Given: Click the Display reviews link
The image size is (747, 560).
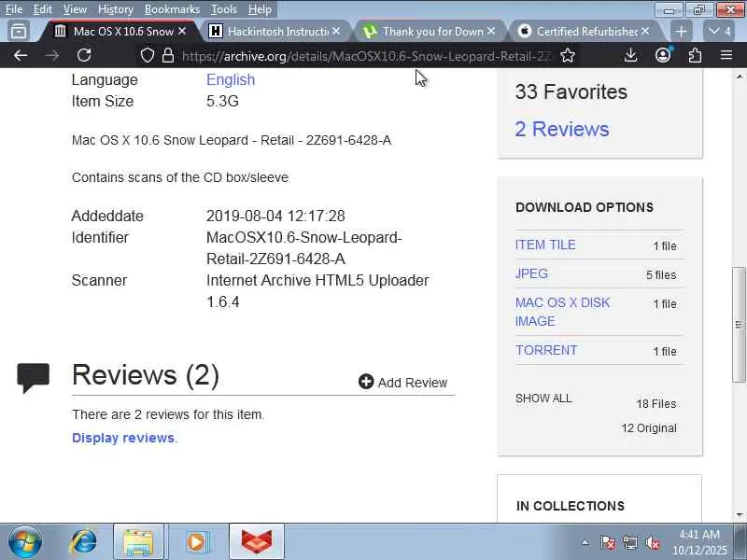Looking at the screenshot, I should point(123,438).
